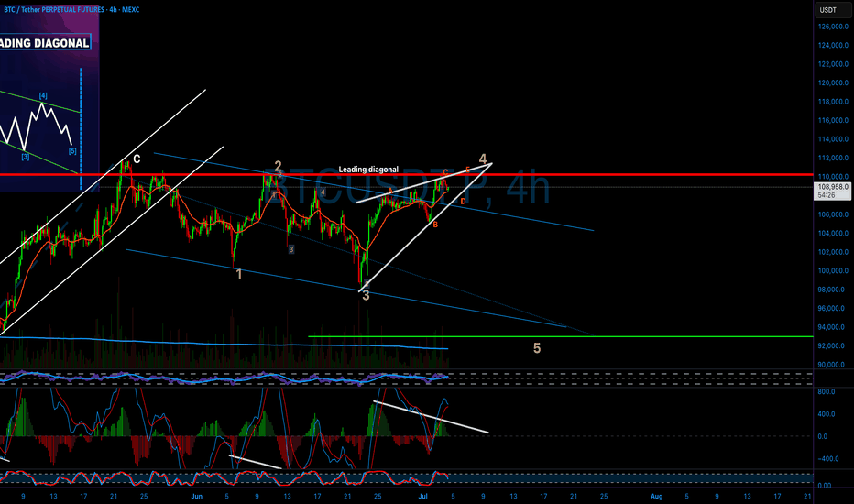Select the large wave label 5
The image size is (854, 504).
pos(537,348)
